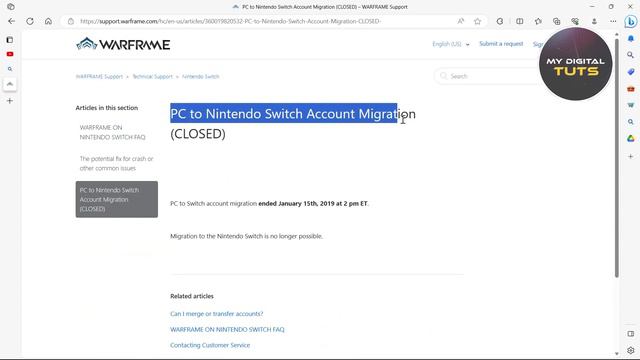Open tab actions menu icon
Viewport: 640px width, 360px height.
click(11, 7)
